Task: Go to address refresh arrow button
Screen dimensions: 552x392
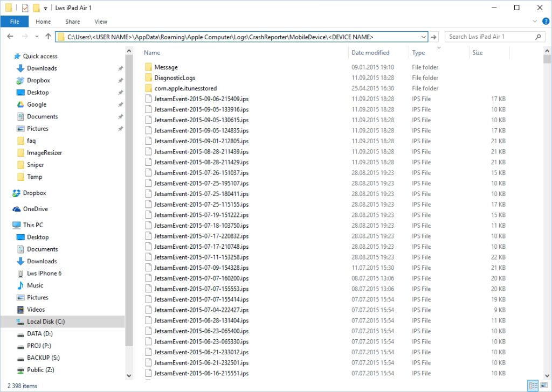Action: coord(434,37)
